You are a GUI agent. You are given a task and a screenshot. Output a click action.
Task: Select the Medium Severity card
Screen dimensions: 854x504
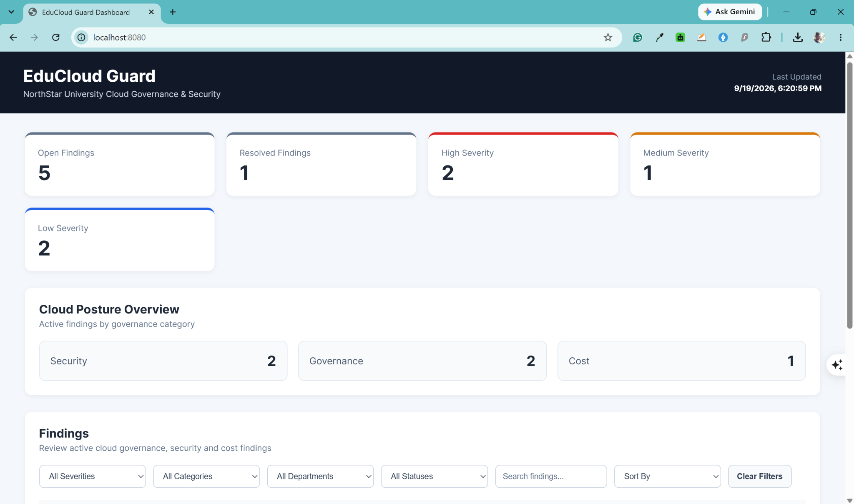pyautogui.click(x=725, y=164)
